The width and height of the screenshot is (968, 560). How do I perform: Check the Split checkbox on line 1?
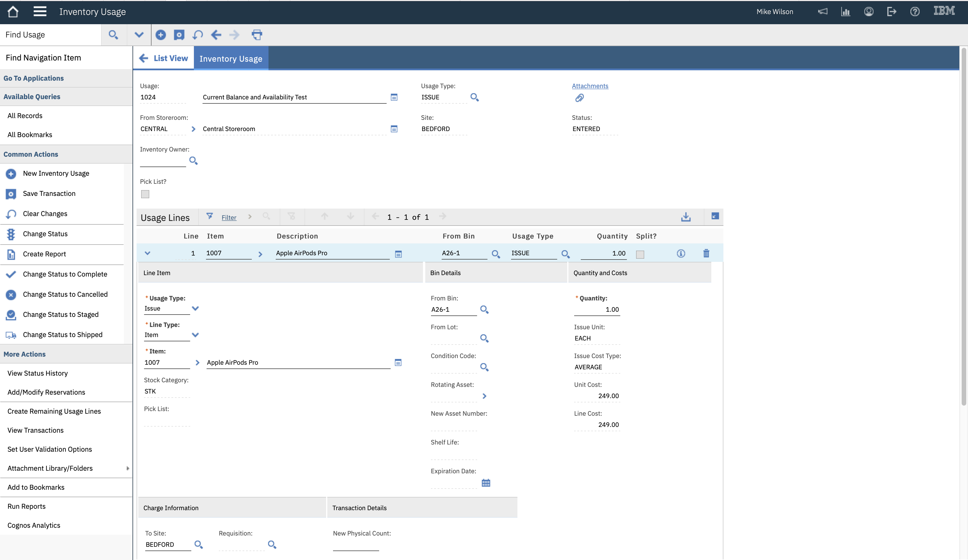tap(640, 254)
